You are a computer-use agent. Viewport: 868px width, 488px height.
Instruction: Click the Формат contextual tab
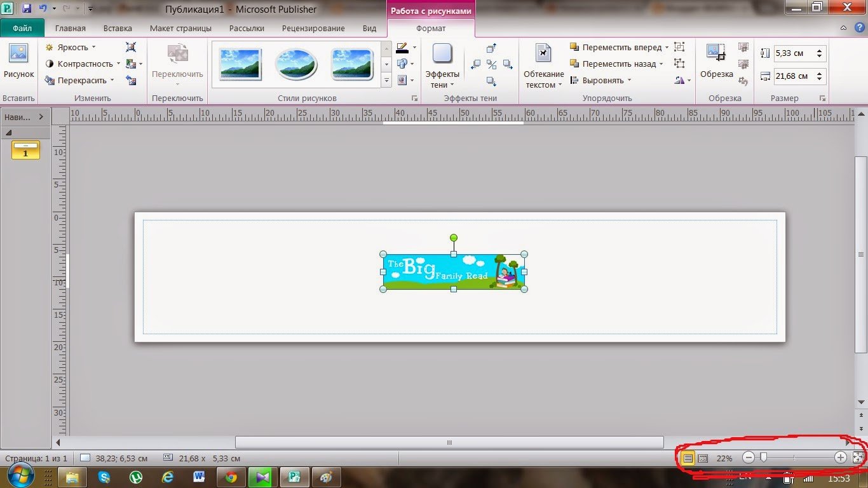pos(431,28)
